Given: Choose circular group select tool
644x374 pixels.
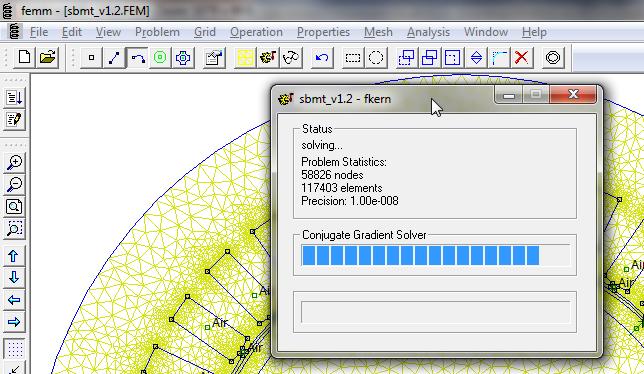Looking at the screenshot, I should [376, 57].
